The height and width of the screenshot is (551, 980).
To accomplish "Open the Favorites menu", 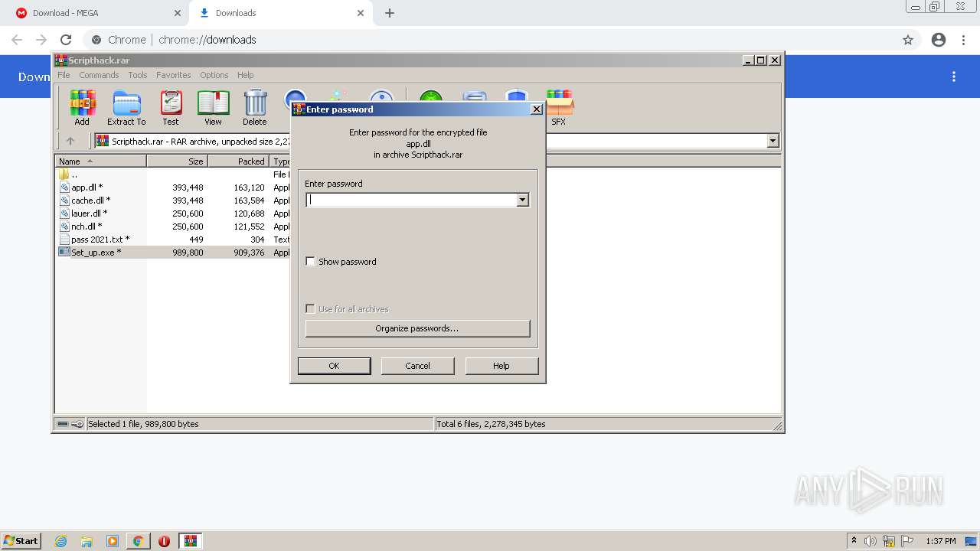I will [174, 75].
